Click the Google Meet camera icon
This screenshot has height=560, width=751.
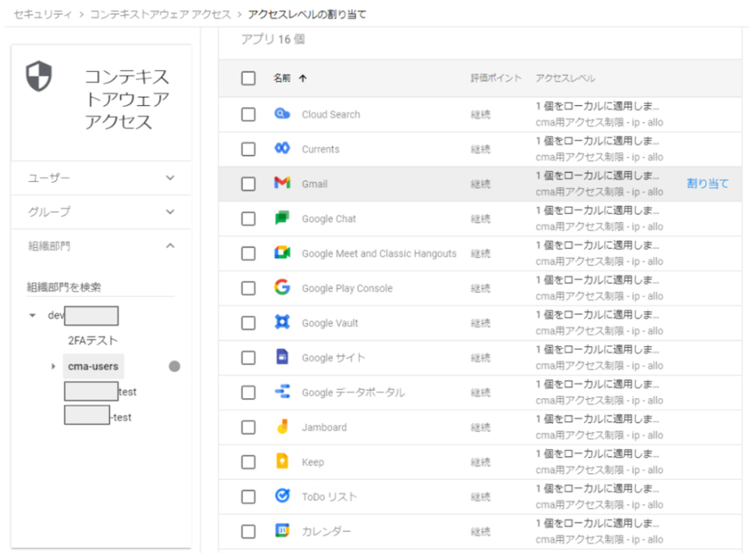[282, 253]
